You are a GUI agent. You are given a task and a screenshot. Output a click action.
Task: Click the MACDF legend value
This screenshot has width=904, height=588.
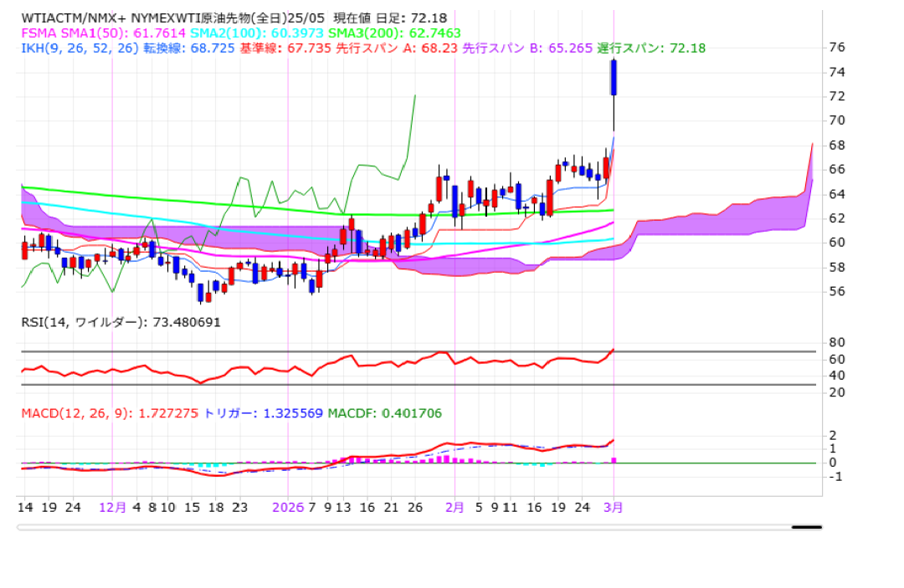point(384,413)
